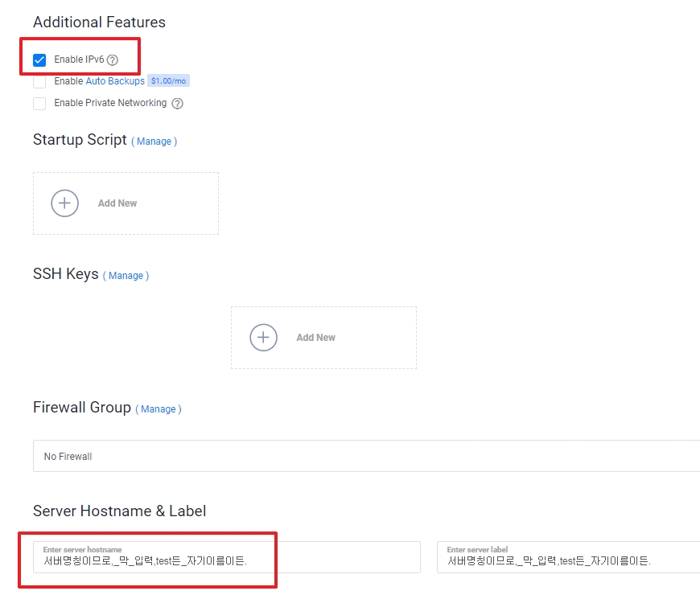Open Manage link next to Startup Script

click(154, 142)
